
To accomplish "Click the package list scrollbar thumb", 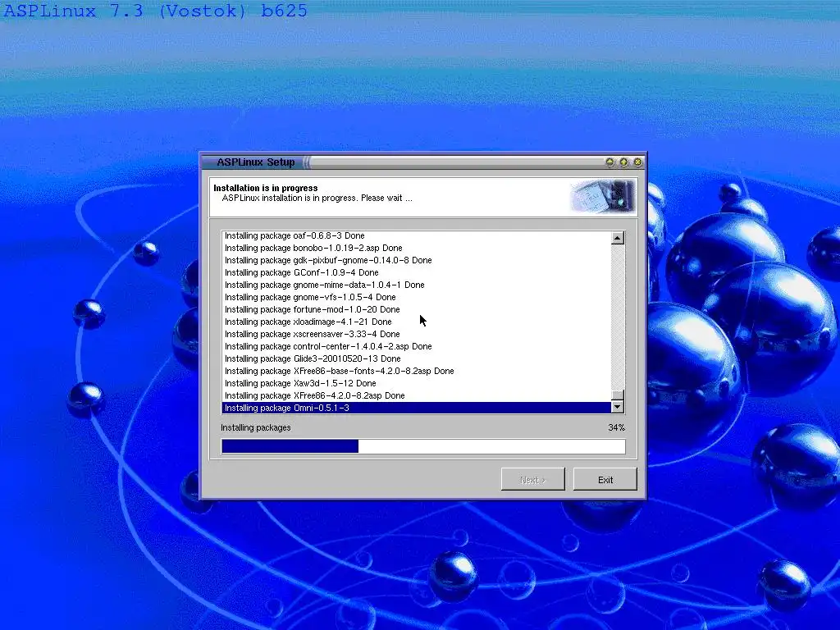I will coord(617,395).
